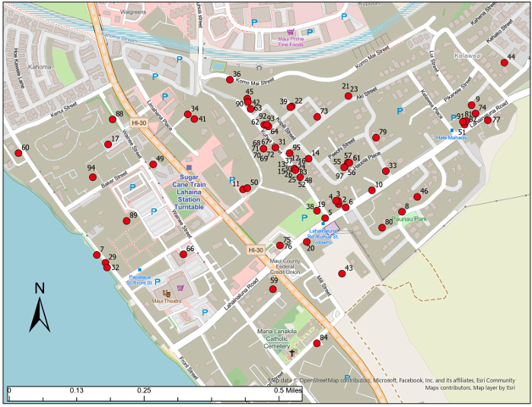Click the Kahoma neighborhood label

(40, 67)
